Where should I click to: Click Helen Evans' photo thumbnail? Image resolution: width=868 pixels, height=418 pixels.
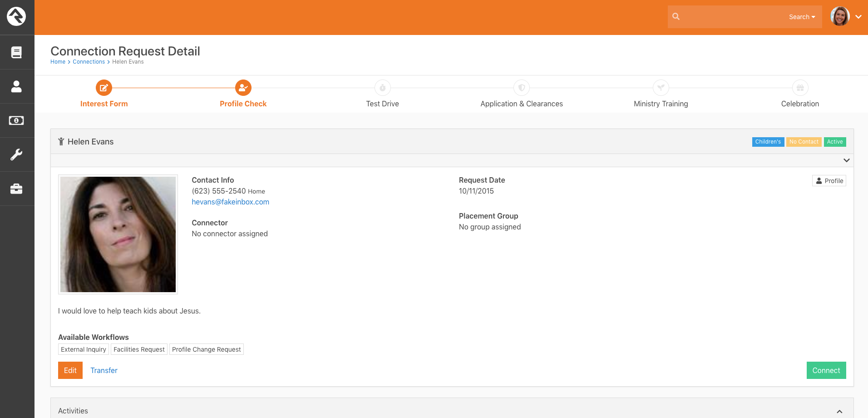(118, 234)
